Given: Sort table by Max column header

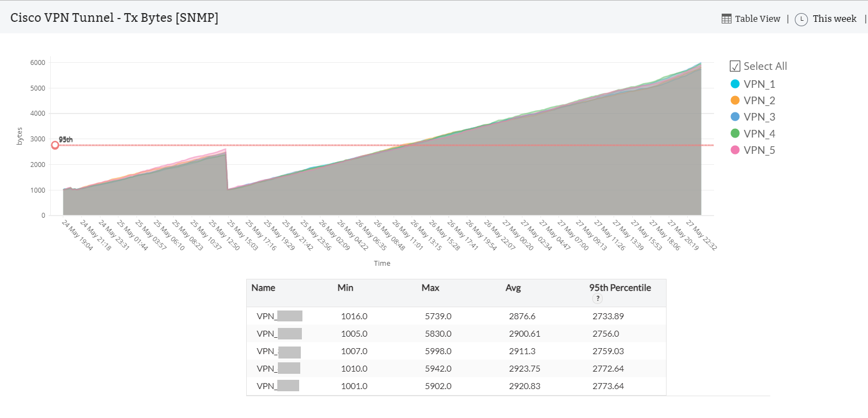Looking at the screenshot, I should (x=430, y=288).
